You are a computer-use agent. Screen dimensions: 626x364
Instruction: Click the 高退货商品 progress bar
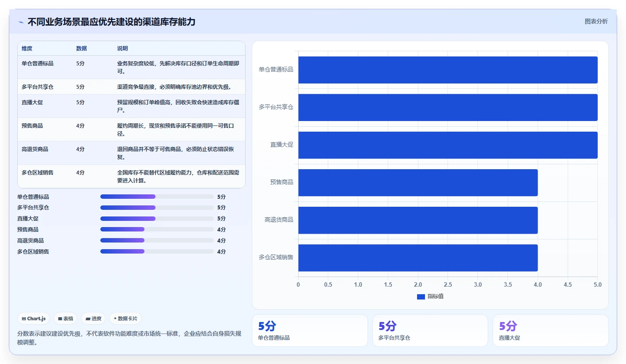point(157,240)
